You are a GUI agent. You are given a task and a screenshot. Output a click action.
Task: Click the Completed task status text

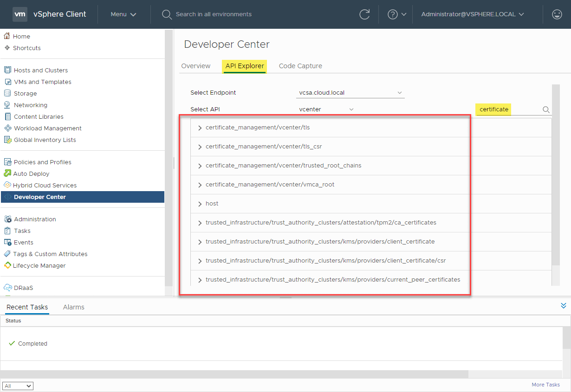(32, 344)
